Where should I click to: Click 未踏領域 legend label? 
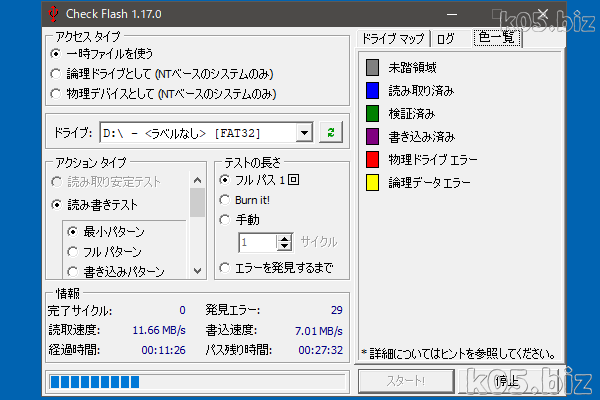pyautogui.click(x=412, y=68)
